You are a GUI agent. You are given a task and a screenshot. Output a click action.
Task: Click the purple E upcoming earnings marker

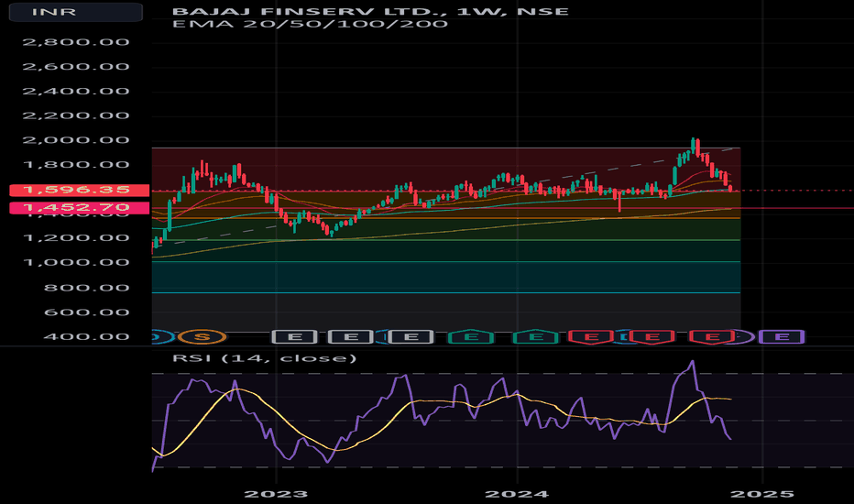[x=782, y=337]
